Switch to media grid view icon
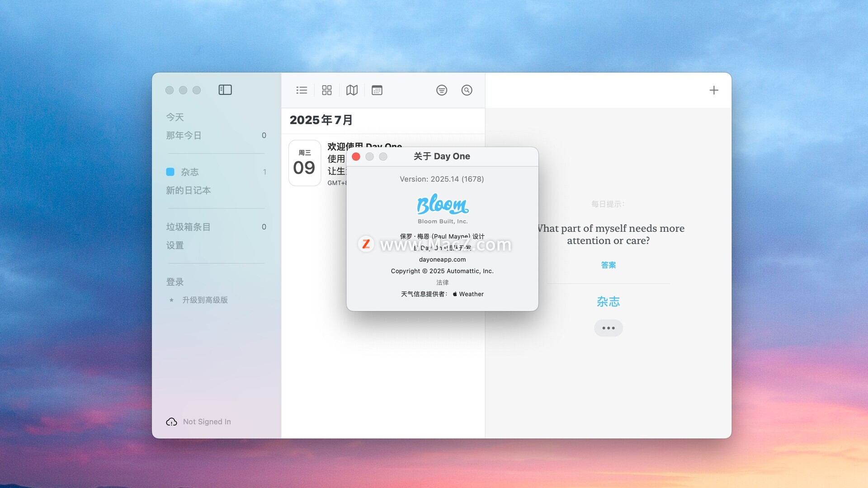 pyautogui.click(x=327, y=90)
